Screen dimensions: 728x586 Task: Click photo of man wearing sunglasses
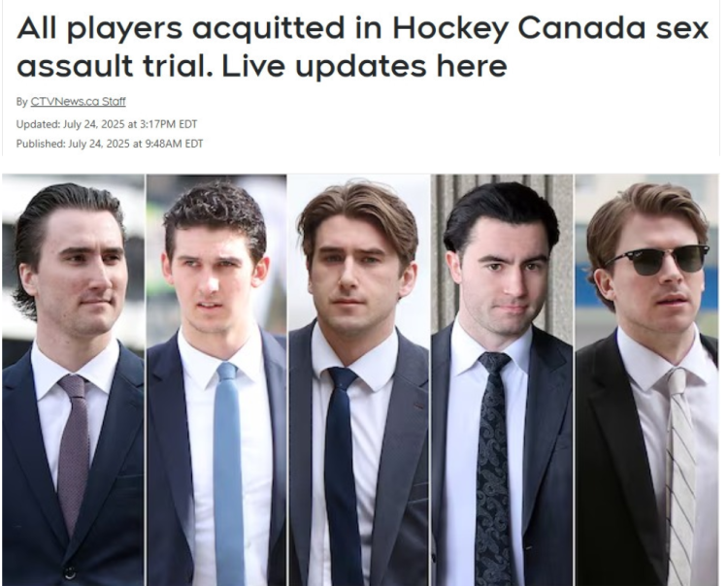646,379
